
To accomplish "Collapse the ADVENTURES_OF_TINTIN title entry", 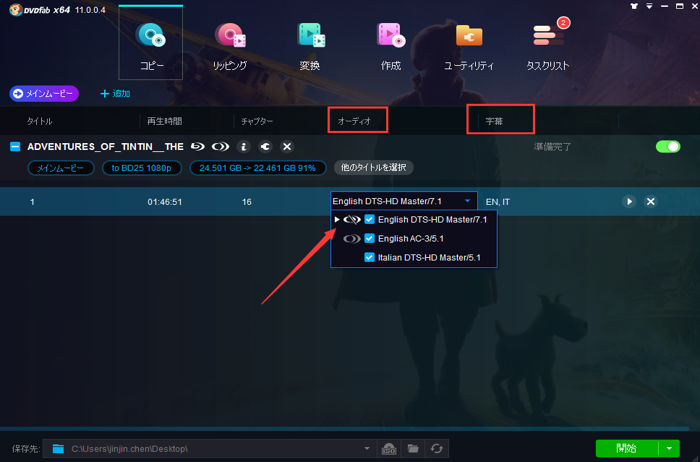I will 15,146.
